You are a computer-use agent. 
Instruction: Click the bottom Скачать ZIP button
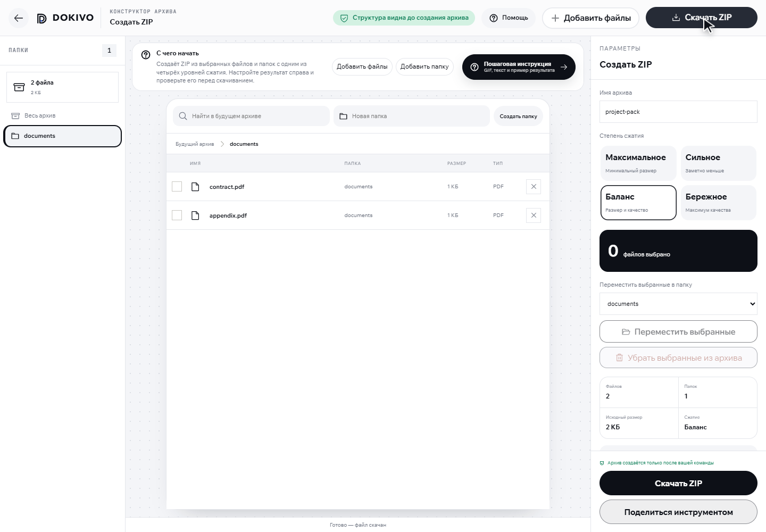[x=678, y=483]
